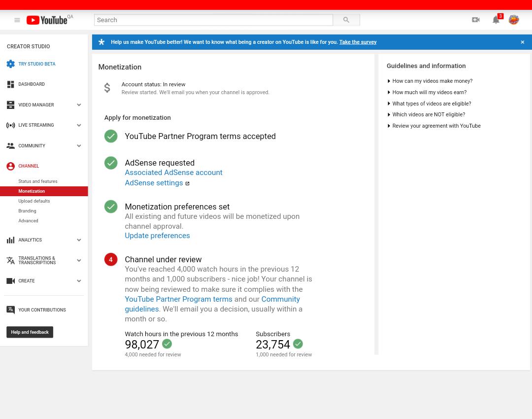
Task: Click the Try Studio Beta gear icon
Action: (10, 64)
